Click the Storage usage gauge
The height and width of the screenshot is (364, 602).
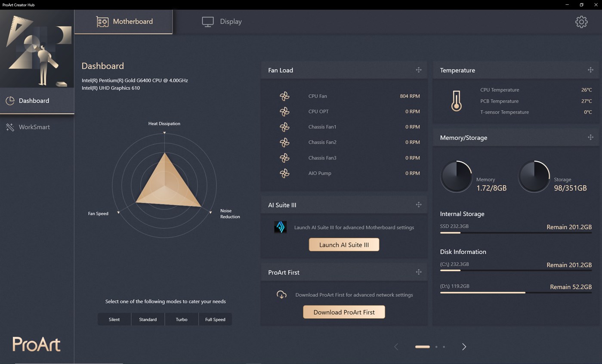(534, 176)
